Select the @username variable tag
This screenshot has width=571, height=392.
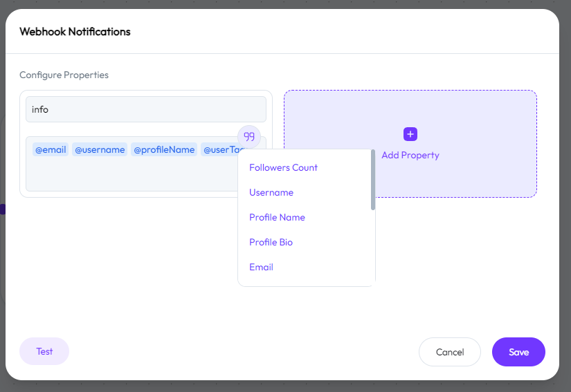pyautogui.click(x=100, y=149)
